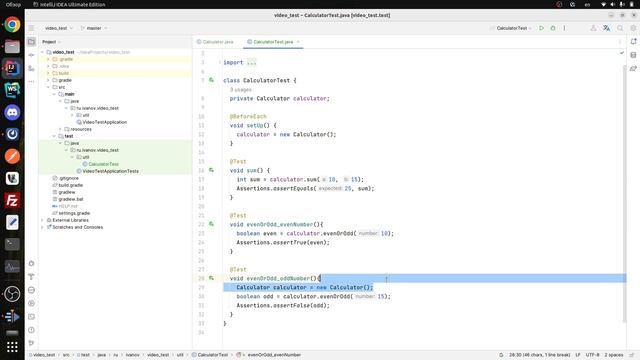Expand the .gradle folder node
640x360 pixels.
[x=48, y=59]
